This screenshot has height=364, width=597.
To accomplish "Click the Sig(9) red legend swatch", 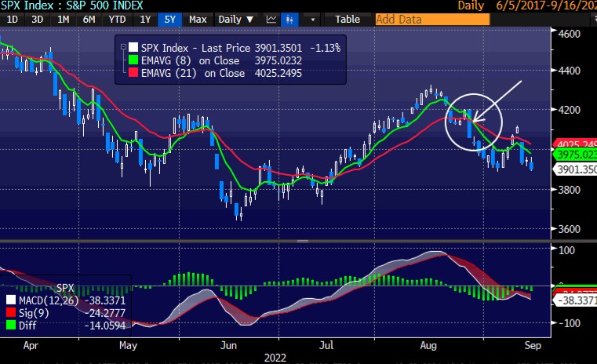I will pyautogui.click(x=11, y=312).
